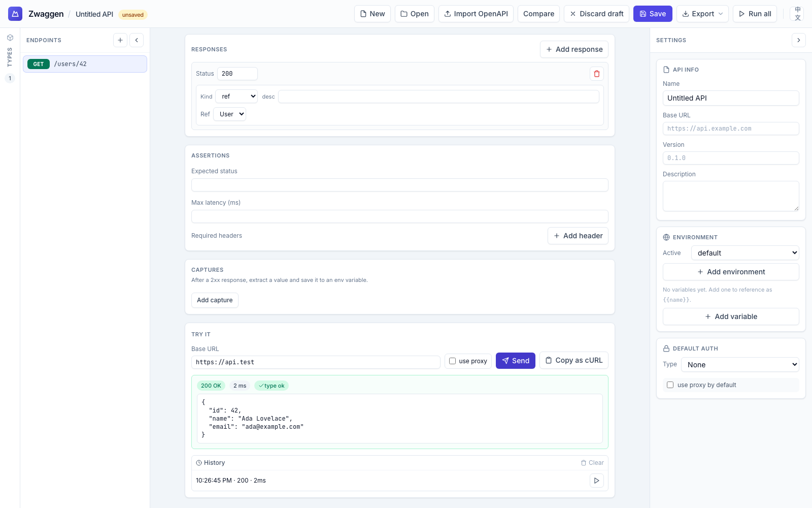
Task: Open the Export menu
Action: tap(702, 14)
